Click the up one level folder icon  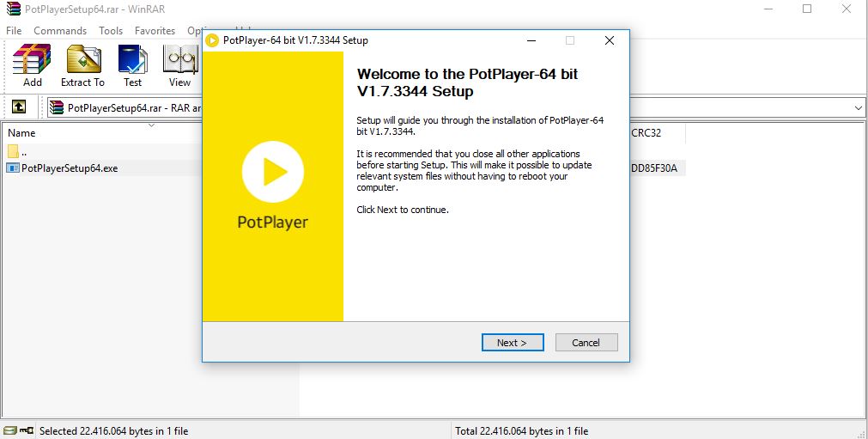19,107
